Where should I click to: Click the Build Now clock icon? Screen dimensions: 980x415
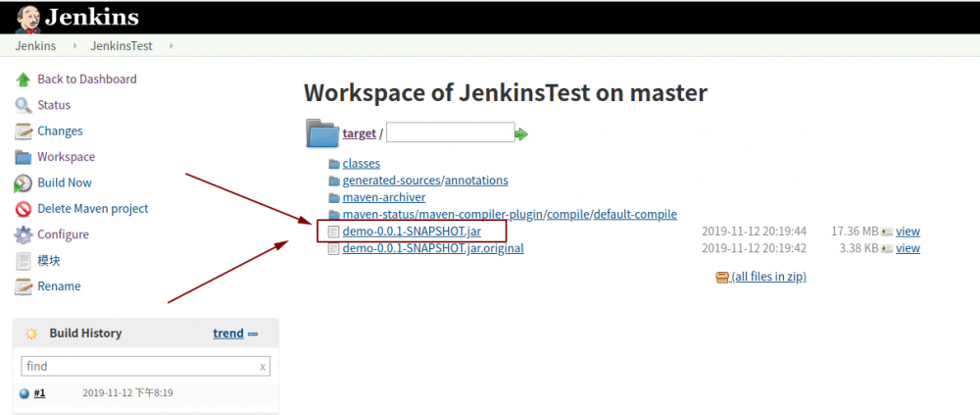pyautogui.click(x=24, y=183)
